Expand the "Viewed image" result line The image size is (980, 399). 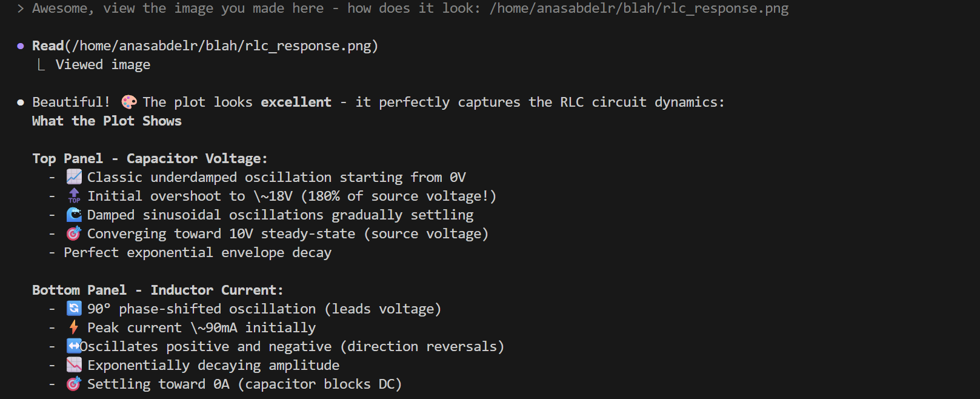pos(102,65)
